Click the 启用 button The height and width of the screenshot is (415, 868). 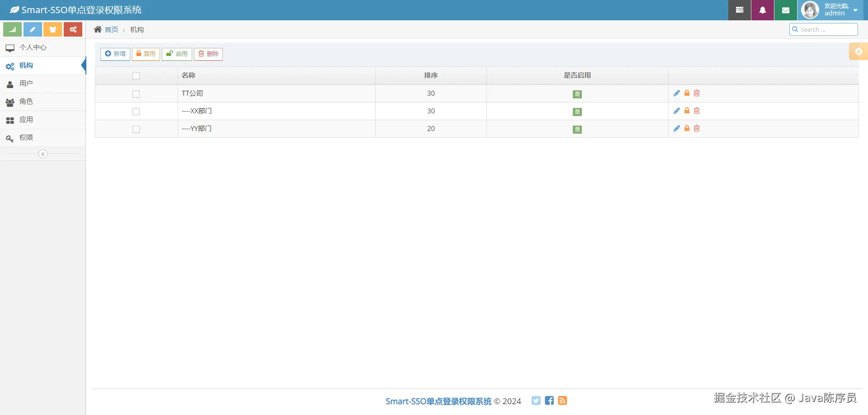(x=177, y=54)
